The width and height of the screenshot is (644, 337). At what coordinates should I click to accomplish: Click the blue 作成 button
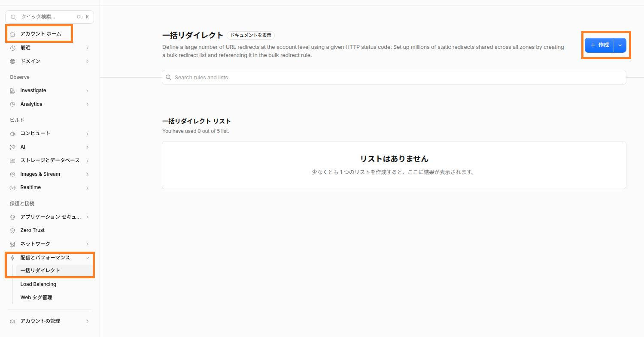599,45
